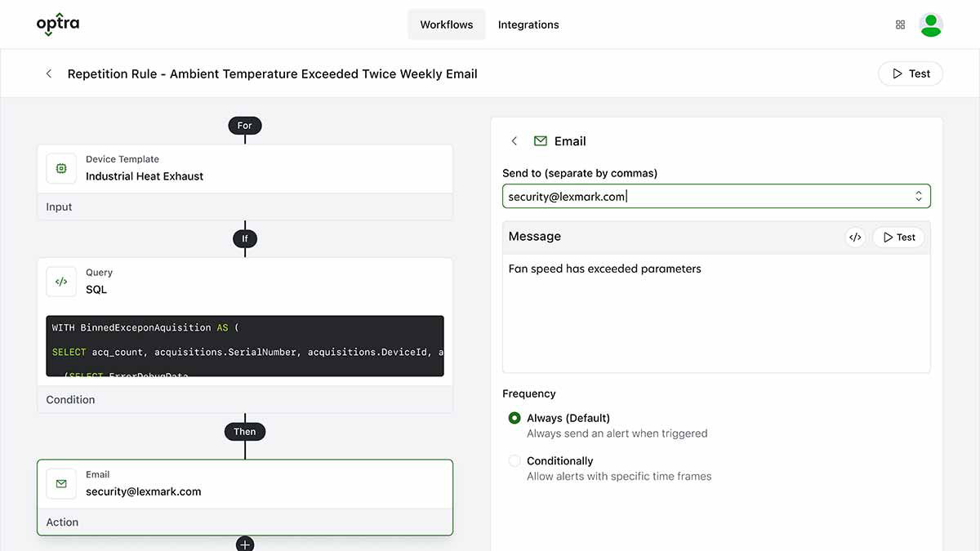
Task: Enable the Conditionally frequency option
Action: click(514, 460)
